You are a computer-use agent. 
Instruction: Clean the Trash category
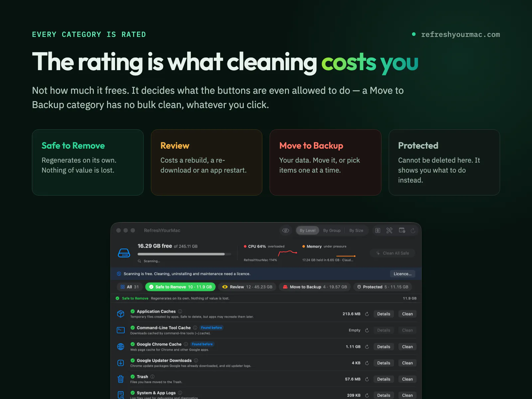point(407,379)
